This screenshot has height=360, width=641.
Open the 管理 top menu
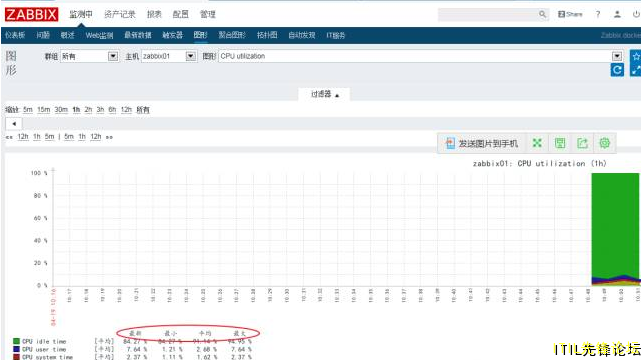pyautogui.click(x=207, y=14)
